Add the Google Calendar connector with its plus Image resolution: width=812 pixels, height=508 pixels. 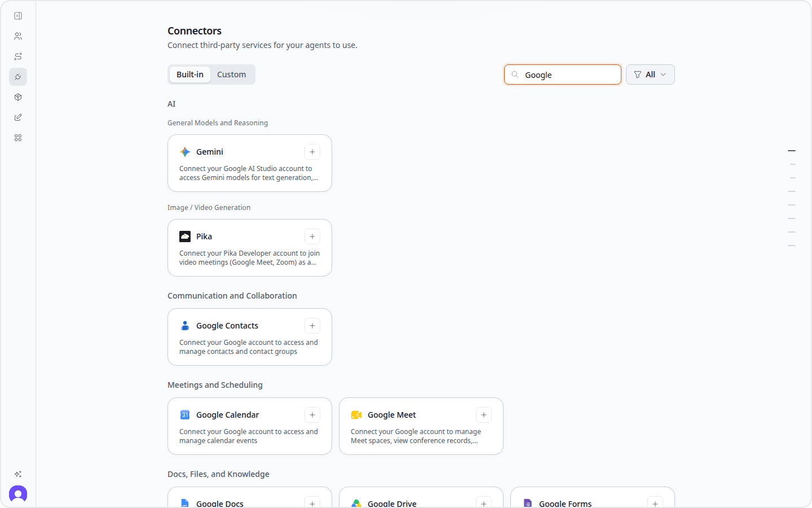[x=312, y=415]
